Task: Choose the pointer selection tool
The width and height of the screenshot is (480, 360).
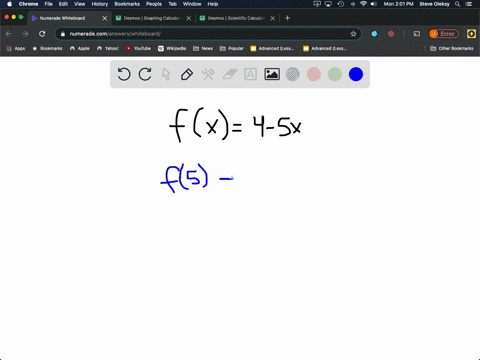Action: click(x=166, y=74)
